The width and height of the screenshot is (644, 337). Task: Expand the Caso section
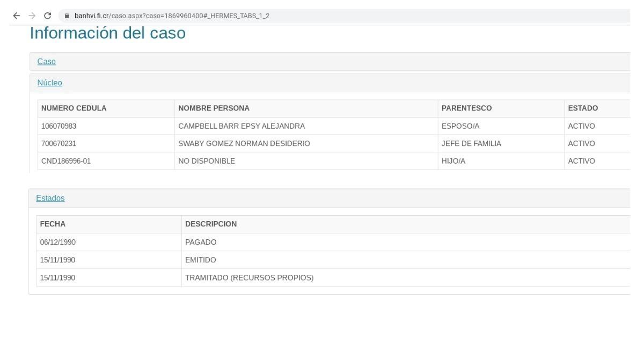click(46, 62)
